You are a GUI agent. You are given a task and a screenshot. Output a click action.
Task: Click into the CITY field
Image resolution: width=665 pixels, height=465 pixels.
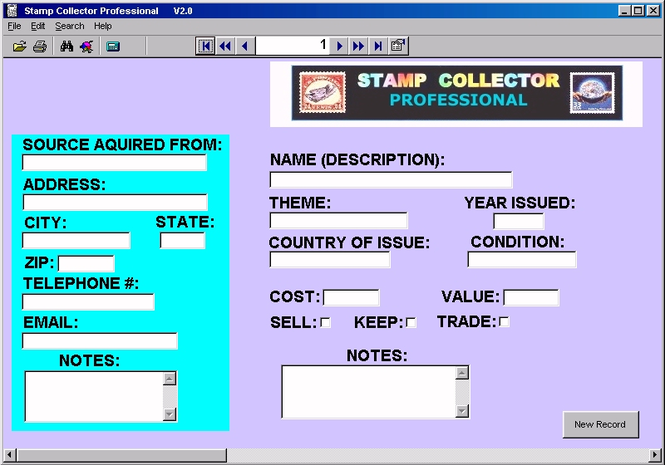click(76, 241)
